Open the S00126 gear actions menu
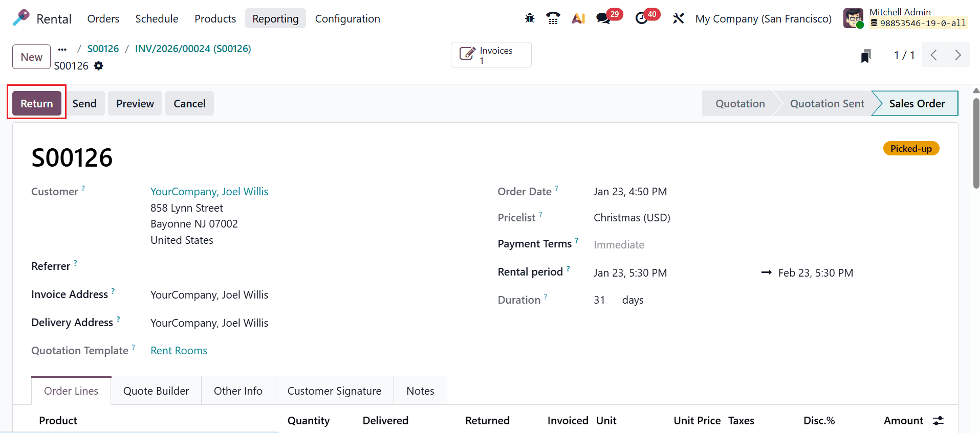This screenshot has height=433, width=980. click(99, 65)
